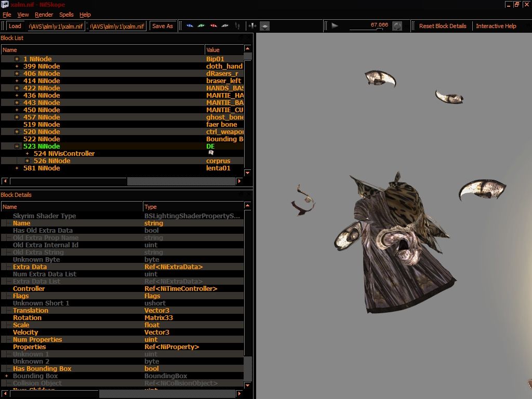Expand the 450 NiNode row
Screen dimensions: 532x399
pos(17,110)
